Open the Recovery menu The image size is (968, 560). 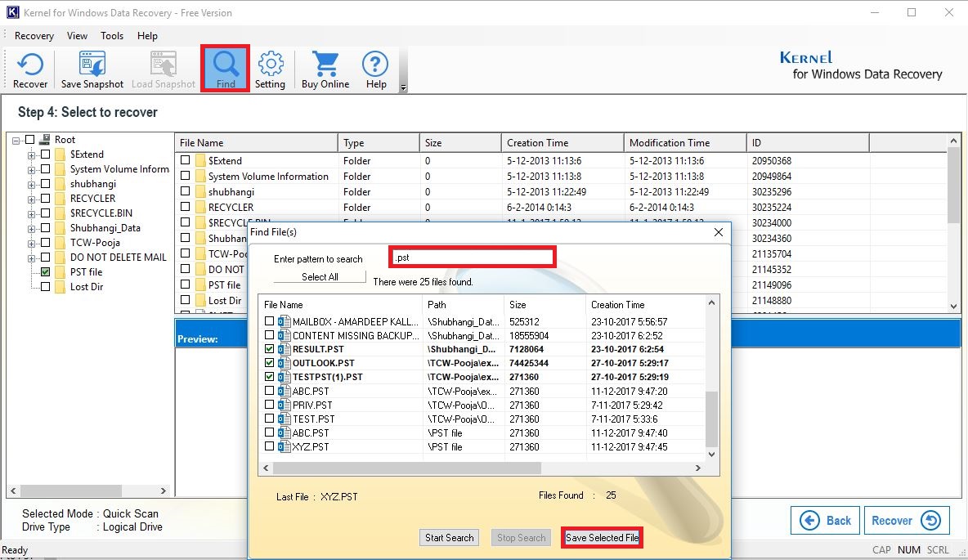(34, 36)
